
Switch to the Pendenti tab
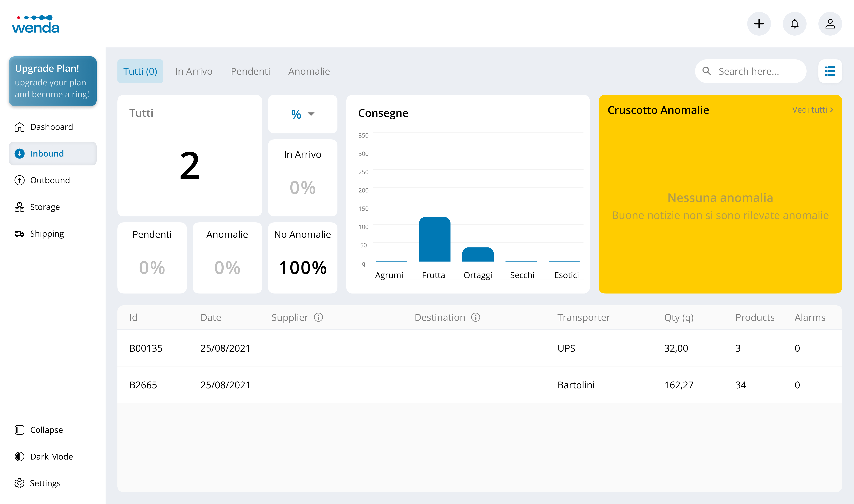[250, 71]
